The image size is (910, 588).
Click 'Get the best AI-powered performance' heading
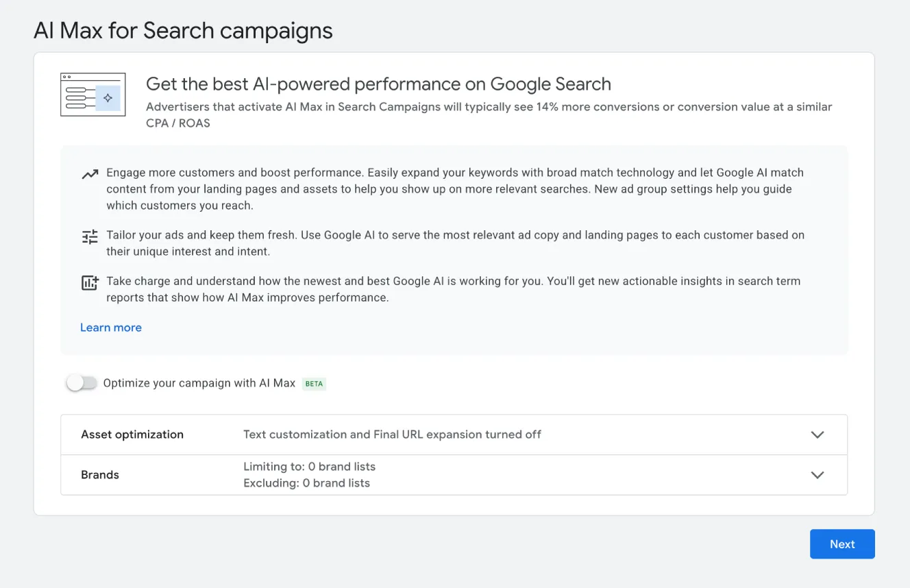tap(378, 84)
